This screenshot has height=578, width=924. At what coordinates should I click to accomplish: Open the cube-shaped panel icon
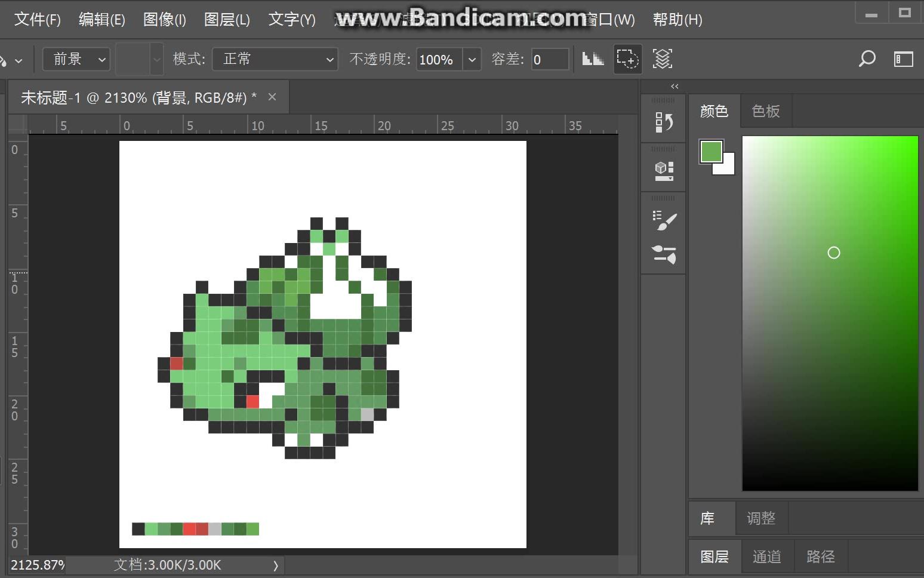pos(664,171)
